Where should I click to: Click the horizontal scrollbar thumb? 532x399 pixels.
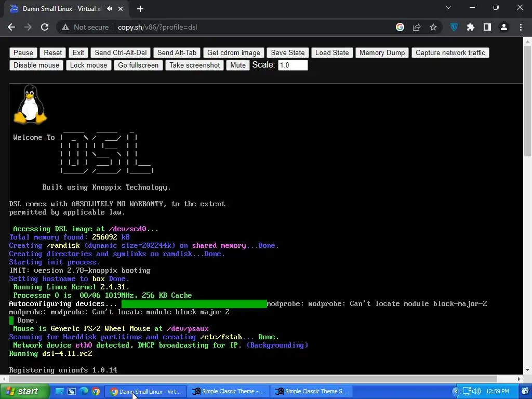[253, 379]
